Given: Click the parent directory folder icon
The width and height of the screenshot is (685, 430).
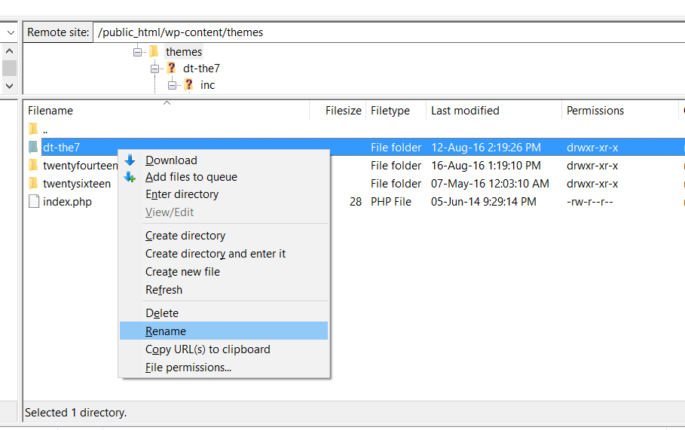Looking at the screenshot, I should pyautogui.click(x=33, y=129).
